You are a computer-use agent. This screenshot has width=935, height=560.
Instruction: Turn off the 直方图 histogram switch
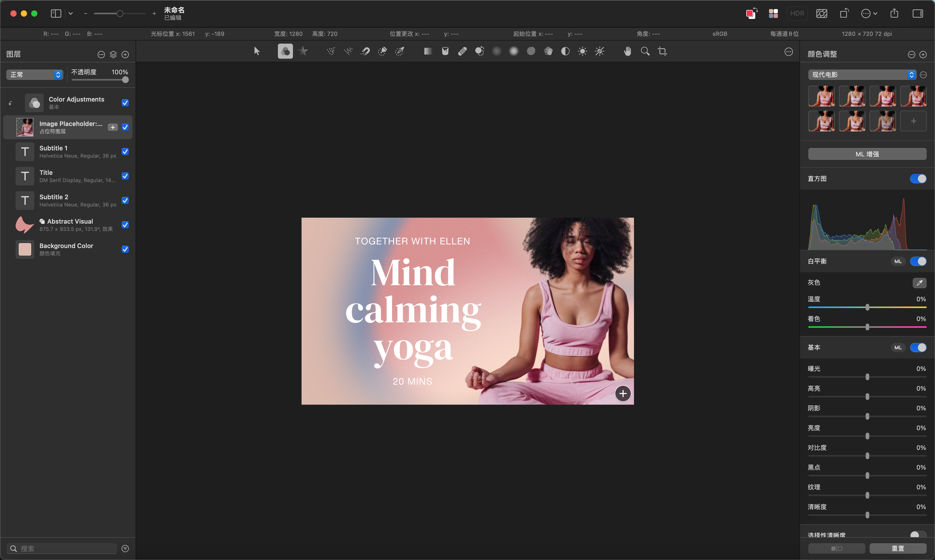click(x=918, y=178)
